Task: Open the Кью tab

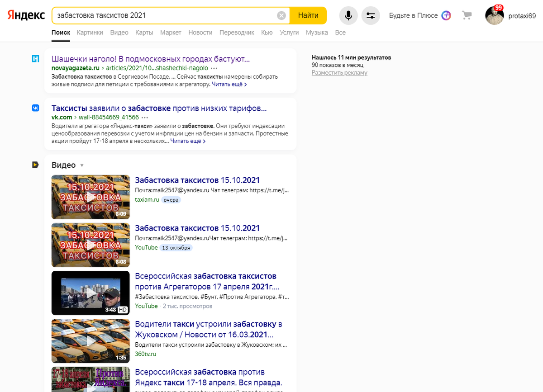Action: pos(267,33)
